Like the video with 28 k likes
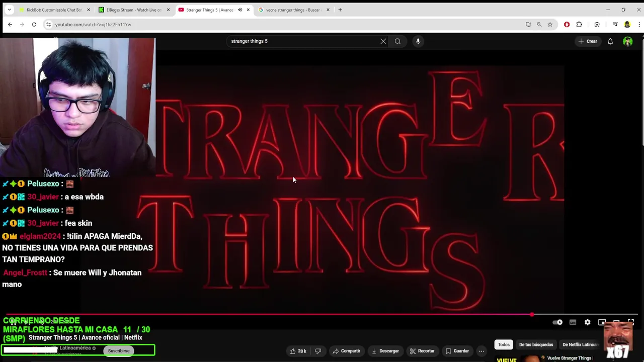Viewport: 644px width, 362px height. click(298, 351)
